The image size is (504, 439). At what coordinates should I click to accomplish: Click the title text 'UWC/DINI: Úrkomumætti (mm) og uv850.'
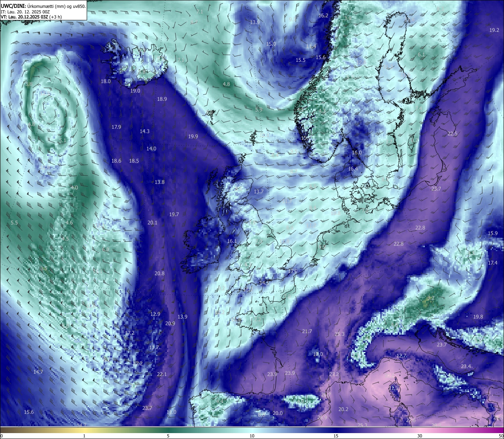click(43, 6)
